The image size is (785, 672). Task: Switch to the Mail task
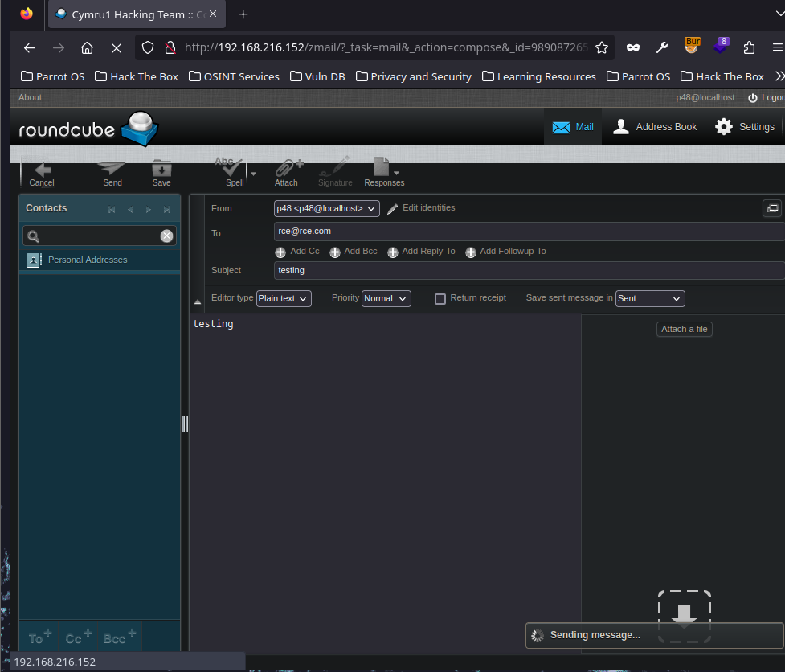click(x=573, y=127)
